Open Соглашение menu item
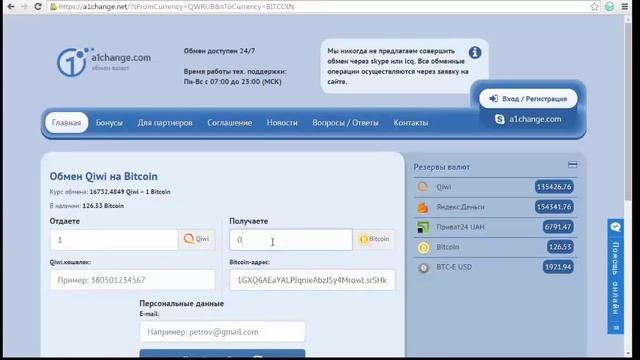Viewport: 640px width, 360px height. click(229, 122)
